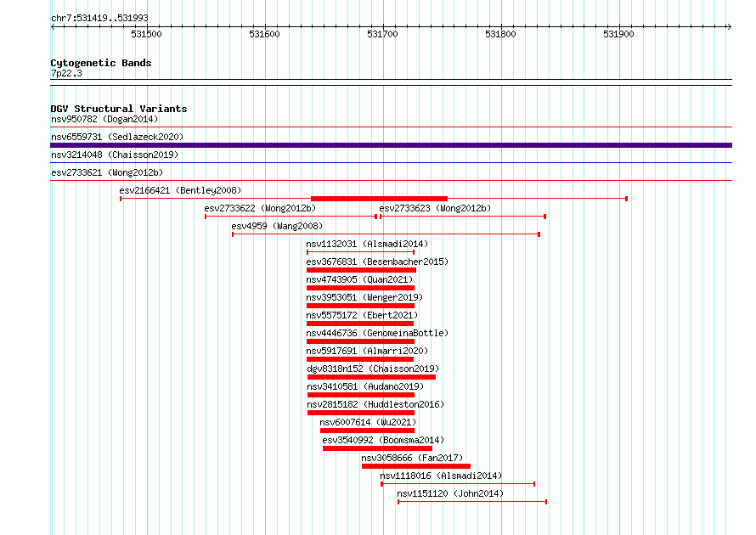Select the nsv6007614 (Wu2021) variant
756x535 pixels.
point(368,422)
